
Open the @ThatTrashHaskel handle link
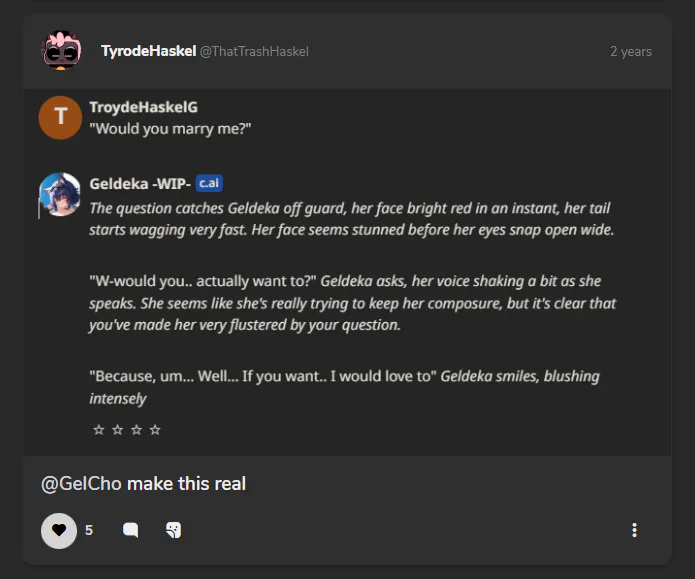tap(254, 51)
